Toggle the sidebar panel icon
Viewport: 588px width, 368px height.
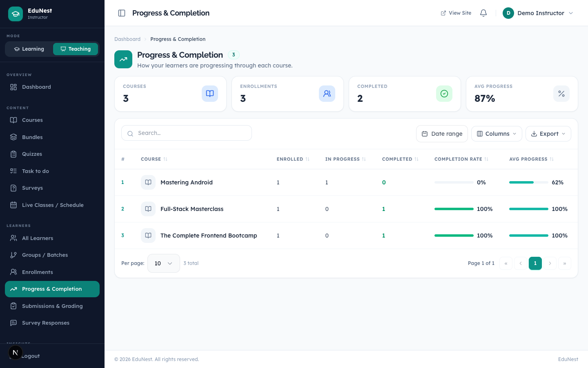(x=122, y=13)
